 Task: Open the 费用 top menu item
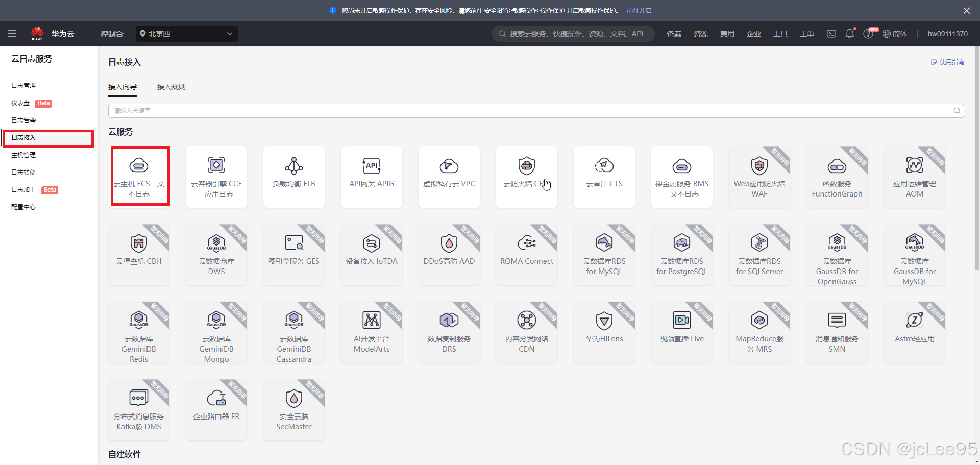[727, 34]
